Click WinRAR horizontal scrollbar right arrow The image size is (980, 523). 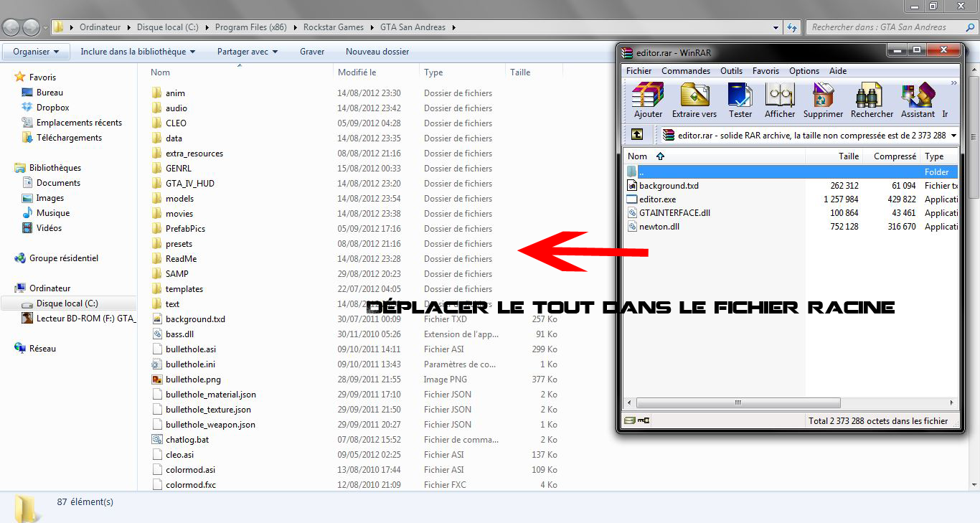(953, 403)
